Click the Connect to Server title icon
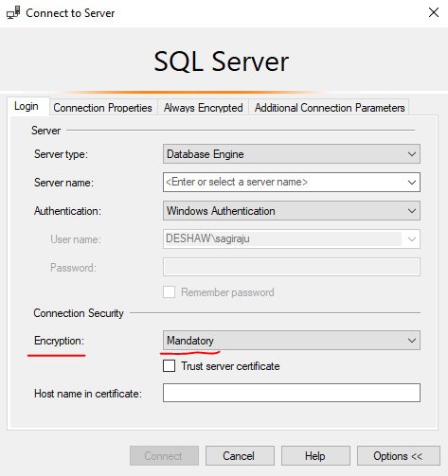Viewport: 448px width, 476px height. click(13, 13)
